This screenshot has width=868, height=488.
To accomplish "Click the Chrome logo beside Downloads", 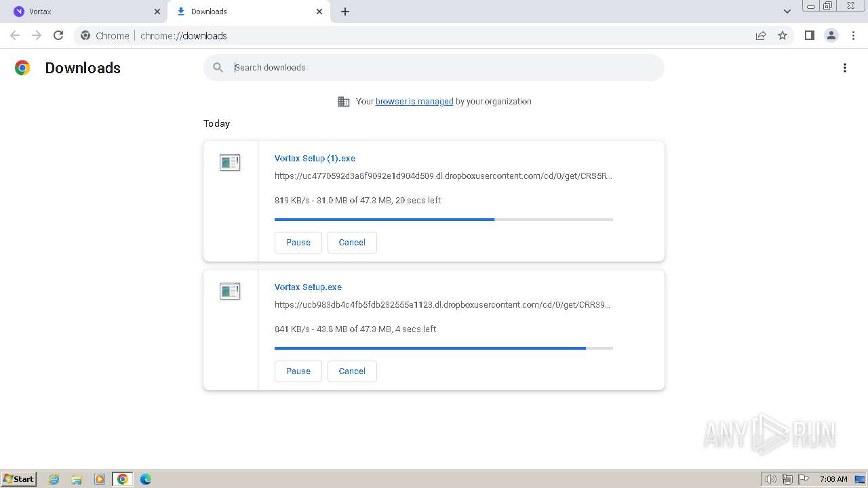I will point(22,68).
